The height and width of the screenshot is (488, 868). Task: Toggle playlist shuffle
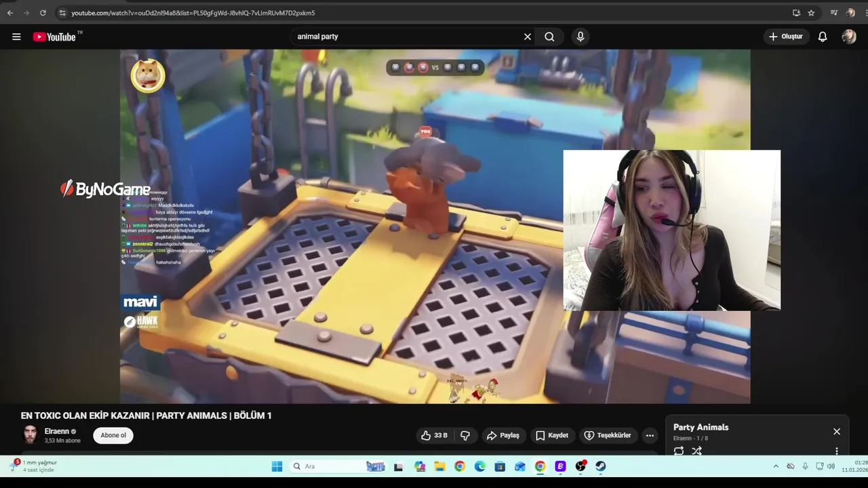(x=696, y=451)
